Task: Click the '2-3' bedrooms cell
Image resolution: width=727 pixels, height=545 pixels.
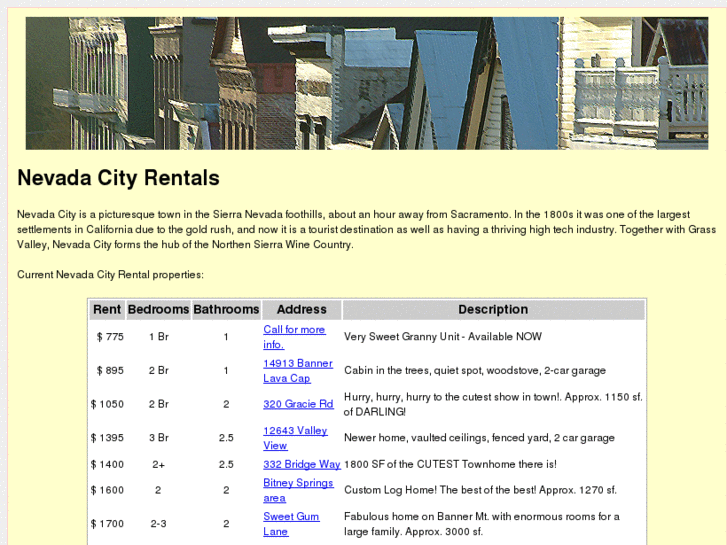Action: coord(159,524)
